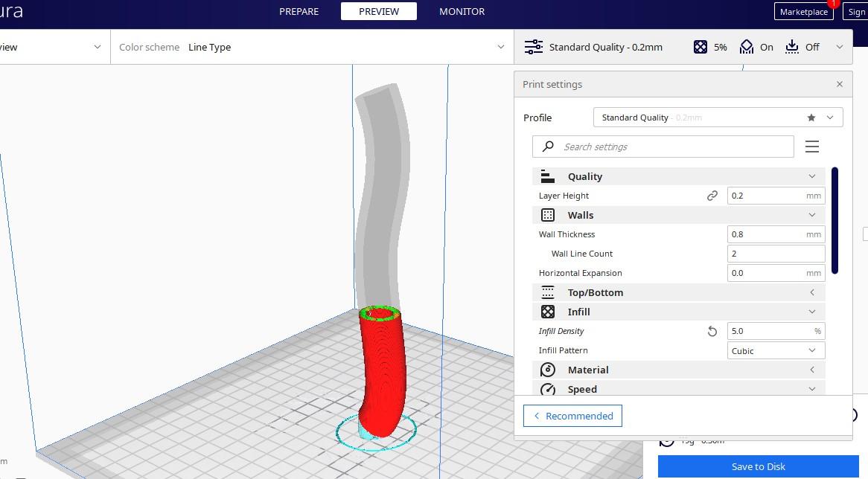Expand the Material section
868x479 pixels.
pyautogui.click(x=811, y=370)
